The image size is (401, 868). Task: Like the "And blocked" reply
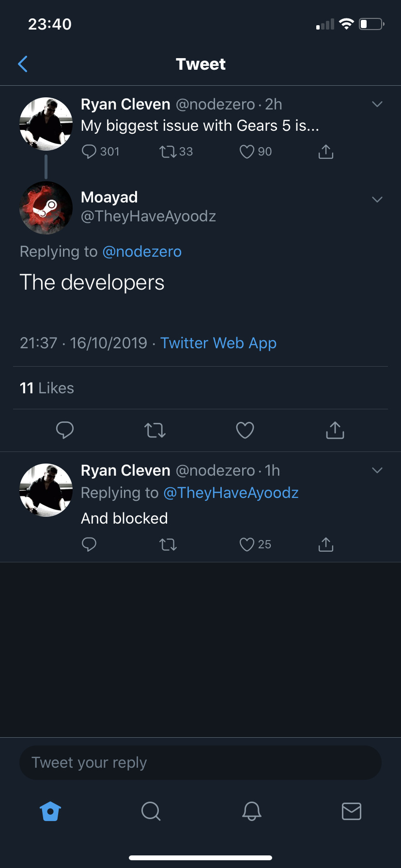pos(247,544)
